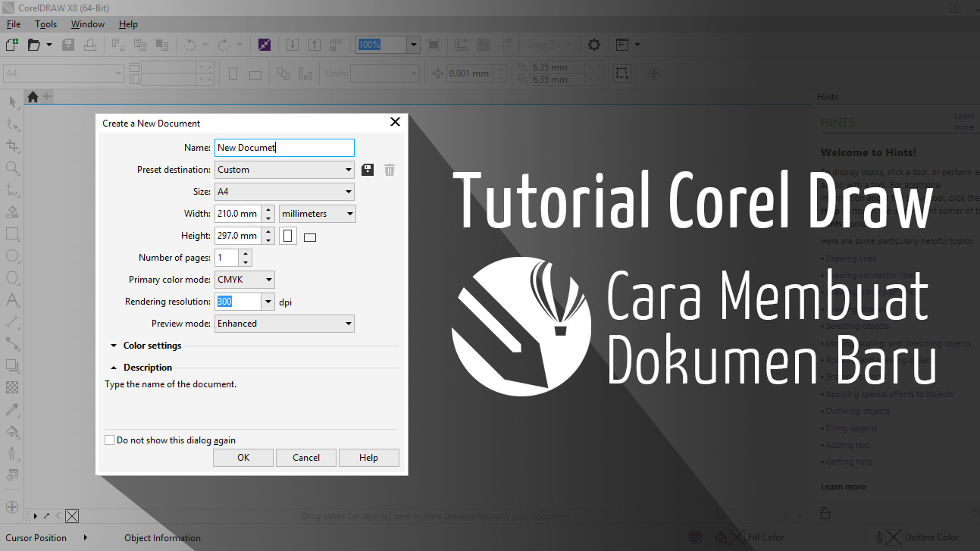Toggle the Show Grid toolbar button

pos(483,45)
